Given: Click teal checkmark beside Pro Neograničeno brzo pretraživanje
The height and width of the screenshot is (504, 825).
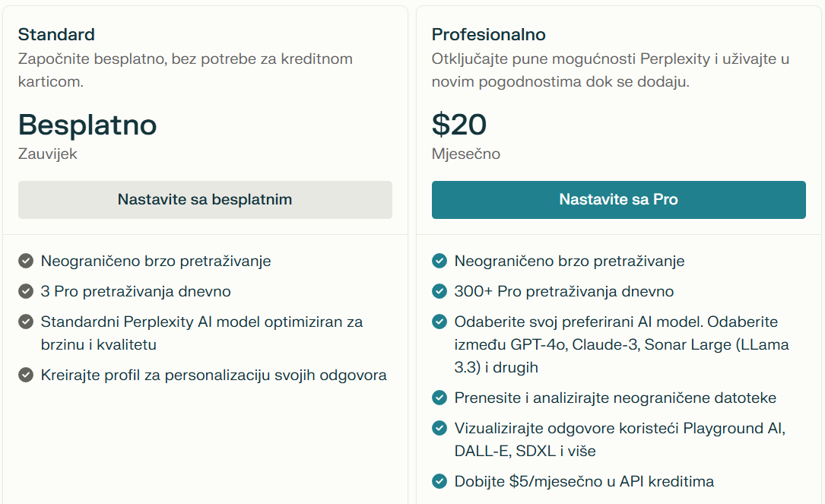Looking at the screenshot, I should coord(439,261).
